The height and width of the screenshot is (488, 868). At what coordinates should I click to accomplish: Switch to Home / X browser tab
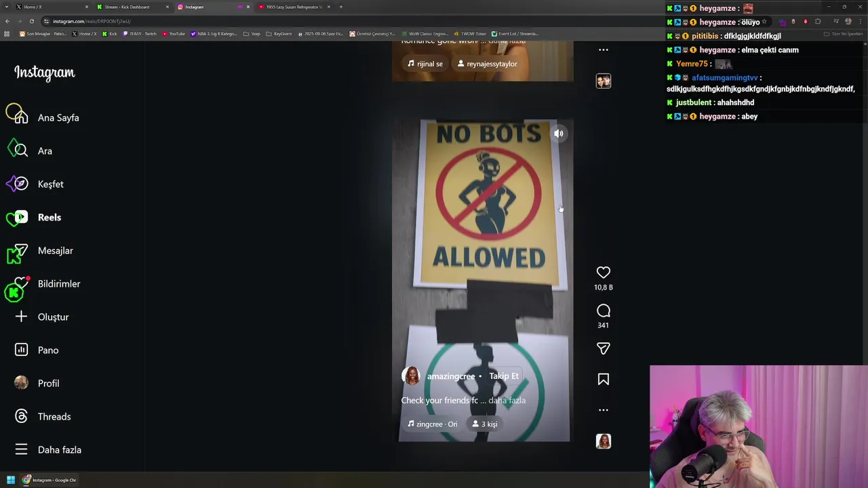51,7
